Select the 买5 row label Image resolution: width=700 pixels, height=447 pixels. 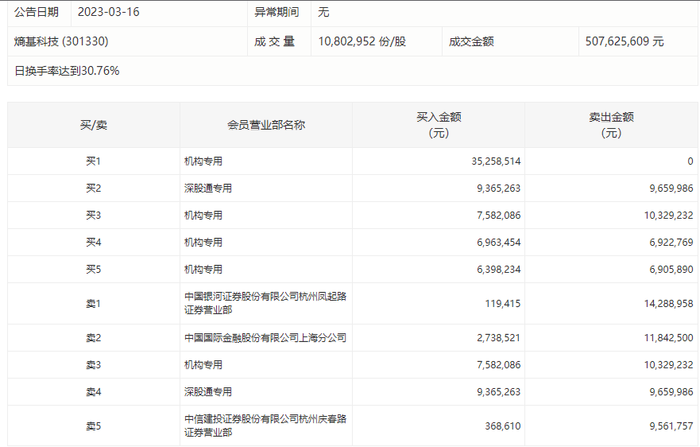point(94,270)
